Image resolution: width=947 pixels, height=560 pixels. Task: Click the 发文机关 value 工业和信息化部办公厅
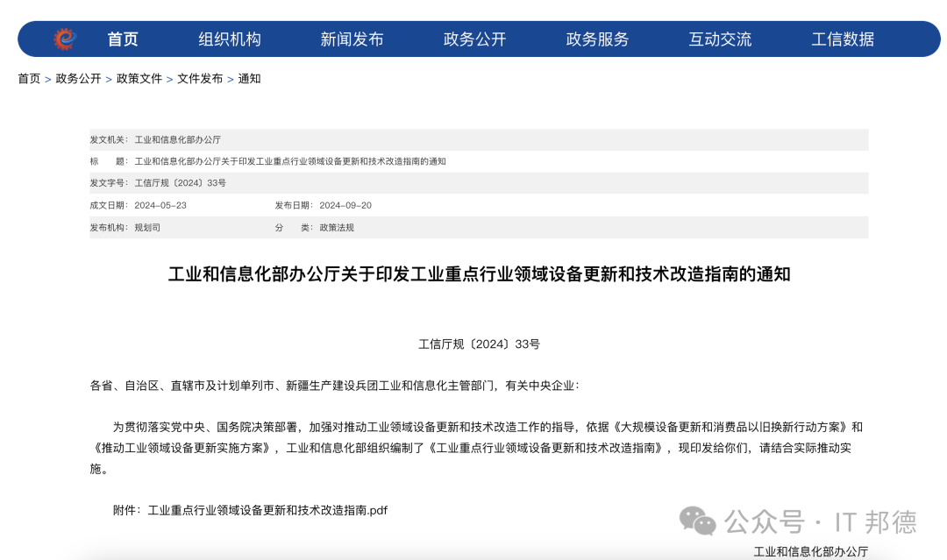(x=177, y=139)
